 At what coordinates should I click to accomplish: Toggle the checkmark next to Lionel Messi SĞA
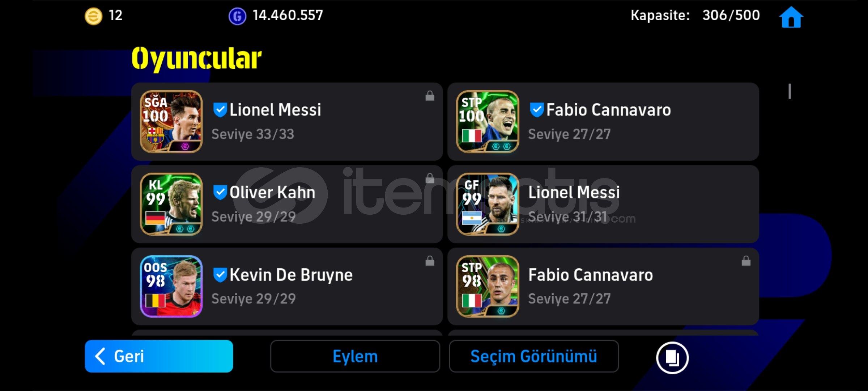coord(220,110)
